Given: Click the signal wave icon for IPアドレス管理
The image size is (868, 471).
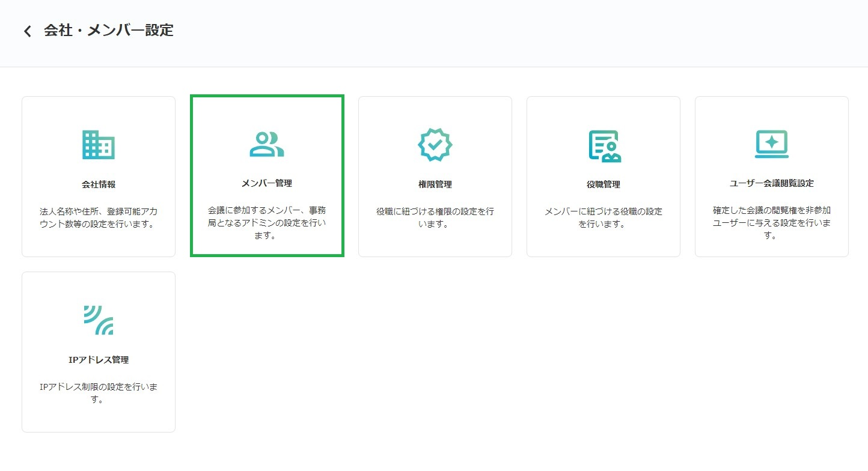Looking at the screenshot, I should click(99, 320).
